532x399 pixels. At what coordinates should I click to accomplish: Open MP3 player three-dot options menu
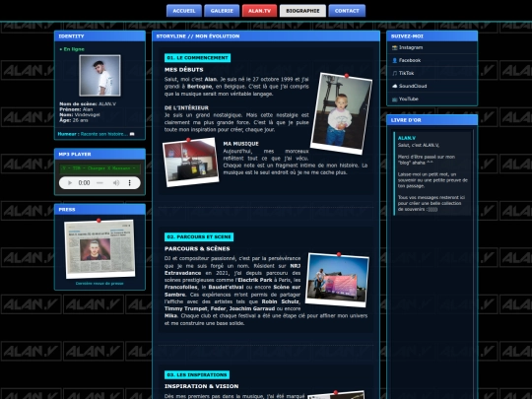(129, 183)
